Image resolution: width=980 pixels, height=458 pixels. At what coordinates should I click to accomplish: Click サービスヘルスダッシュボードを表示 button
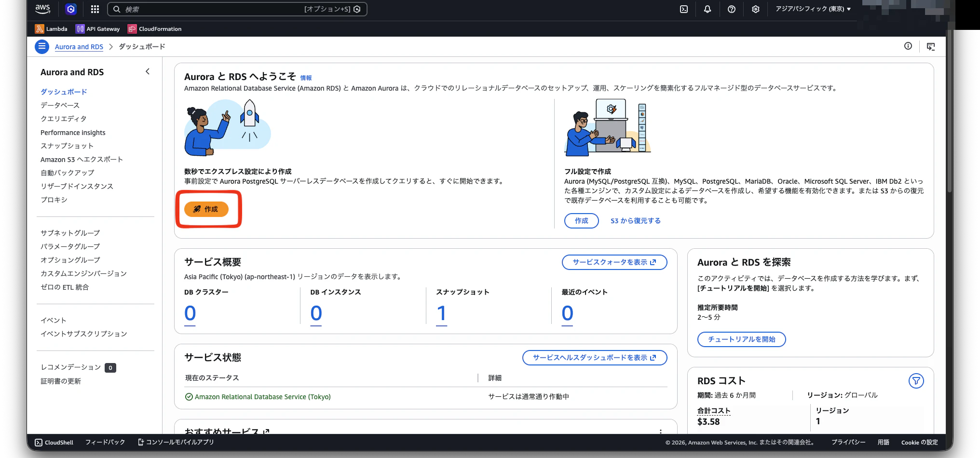tap(595, 358)
